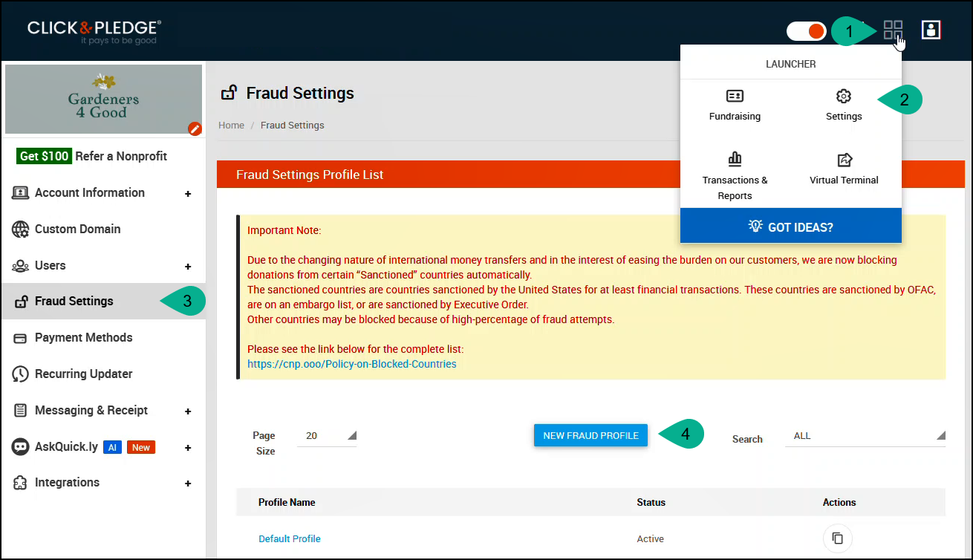Click the New badge next to AskQuick.ly
Viewport: 973px width, 560px height.
point(141,447)
